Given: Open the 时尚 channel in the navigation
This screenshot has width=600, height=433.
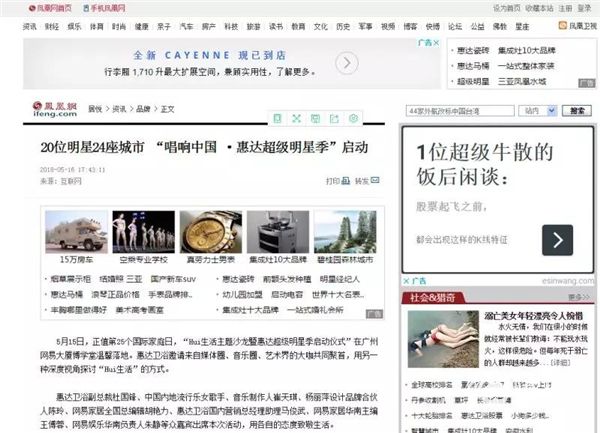Looking at the screenshot, I should [119, 26].
